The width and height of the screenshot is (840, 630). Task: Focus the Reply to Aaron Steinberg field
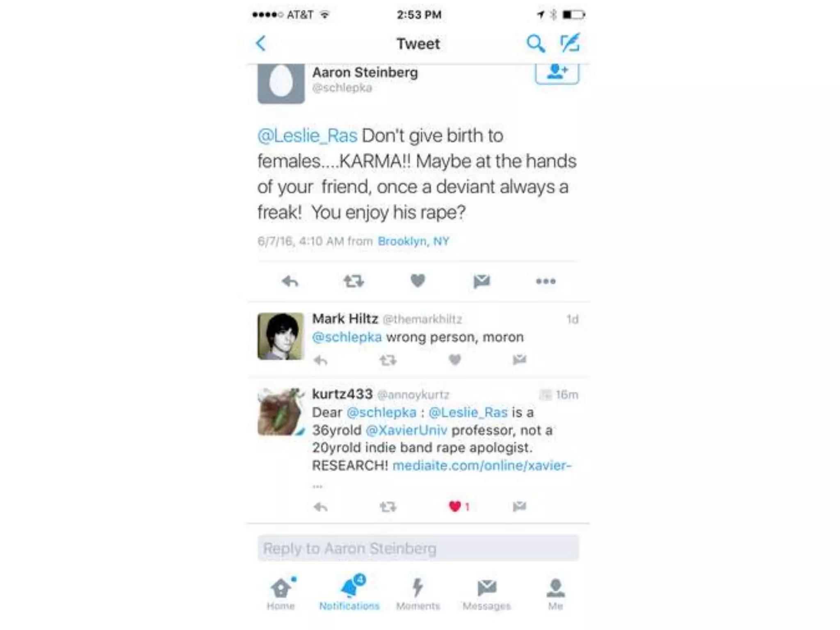click(x=418, y=548)
